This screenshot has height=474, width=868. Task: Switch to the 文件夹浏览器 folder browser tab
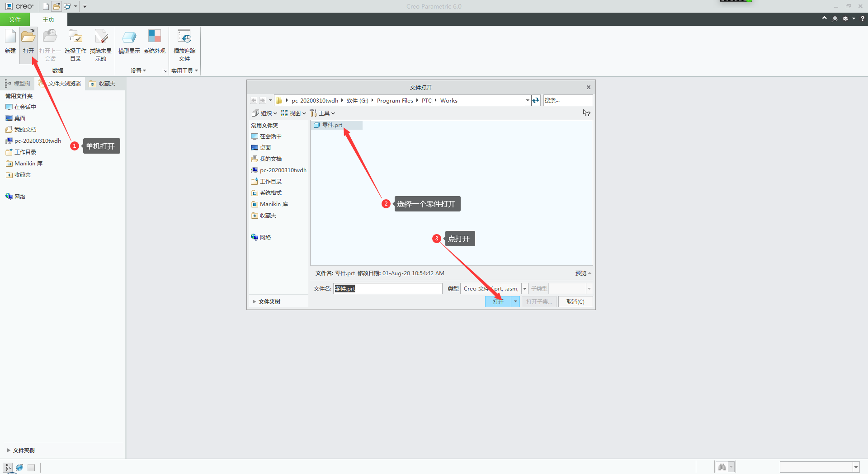point(60,84)
